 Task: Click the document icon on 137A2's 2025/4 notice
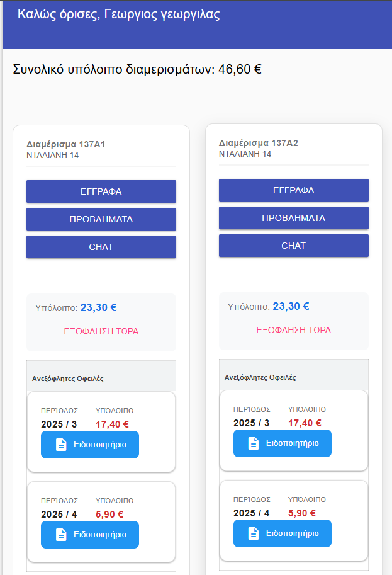pos(253,533)
